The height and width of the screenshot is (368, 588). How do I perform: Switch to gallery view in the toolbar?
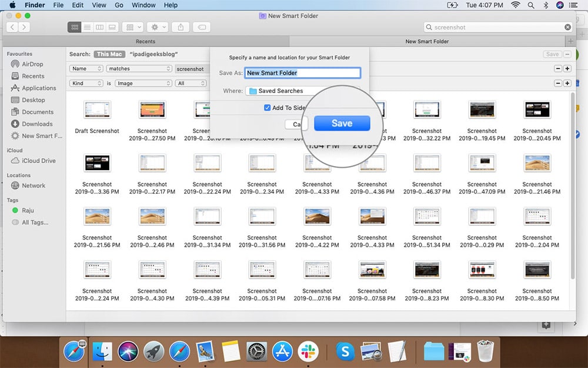pos(112,27)
